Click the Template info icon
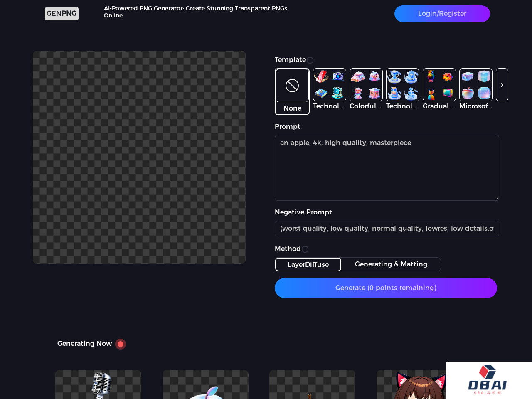 click(x=310, y=60)
